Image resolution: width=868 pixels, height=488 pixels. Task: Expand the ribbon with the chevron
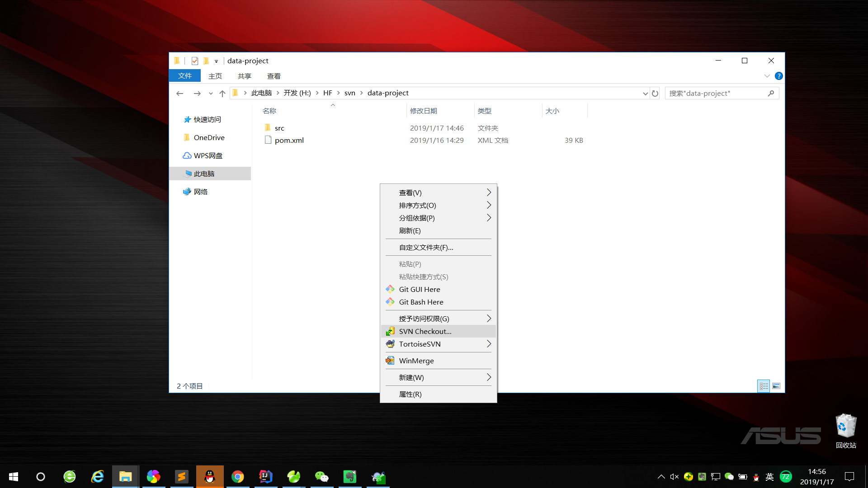click(767, 76)
